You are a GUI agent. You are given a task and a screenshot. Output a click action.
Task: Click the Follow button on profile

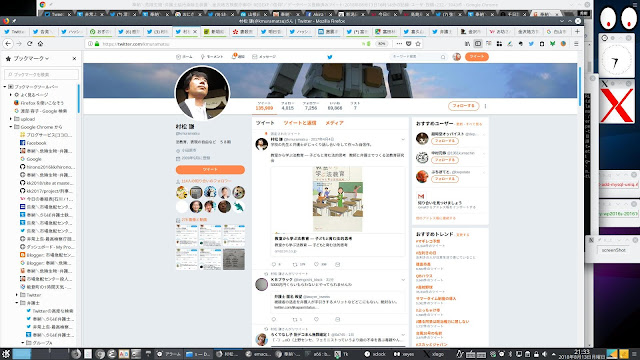463,106
